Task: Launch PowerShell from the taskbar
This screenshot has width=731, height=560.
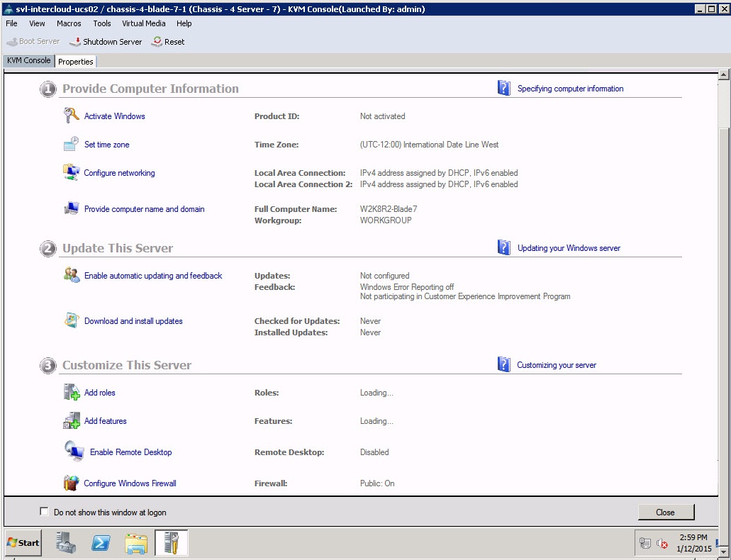Action: click(101, 543)
